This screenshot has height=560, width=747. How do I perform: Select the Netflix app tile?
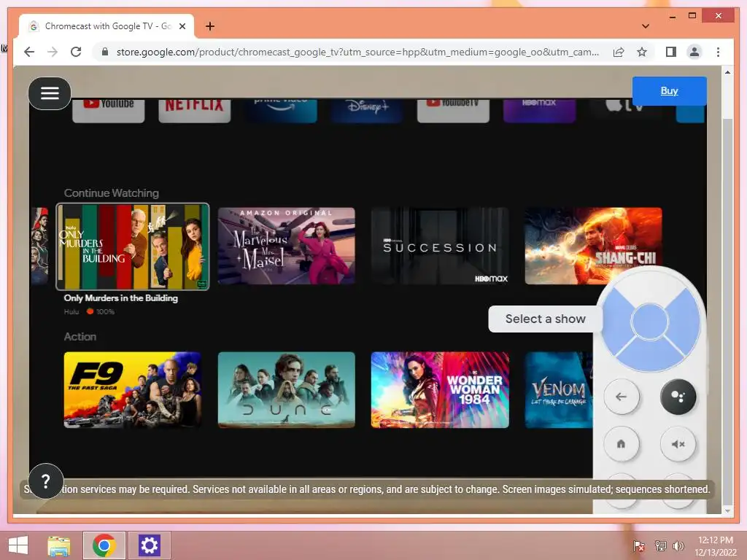tap(194, 109)
